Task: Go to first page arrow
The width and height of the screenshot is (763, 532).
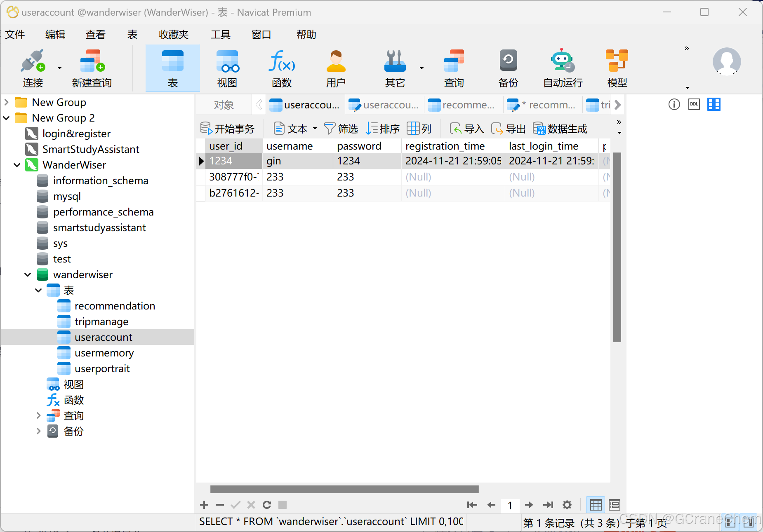Action: 472,505
